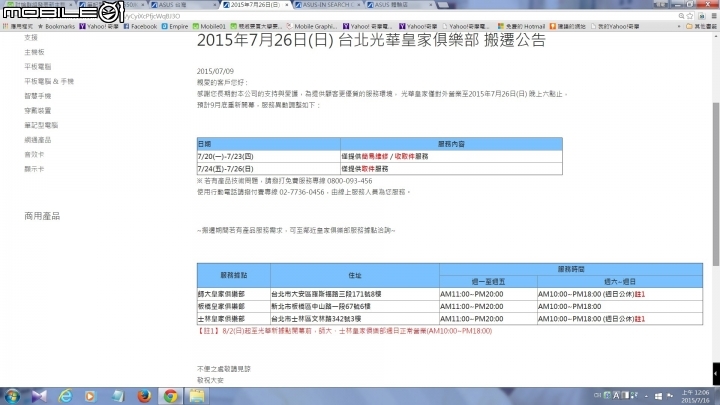Select 穿戴裝置 in the sidebar
The image size is (720, 405).
38,111
